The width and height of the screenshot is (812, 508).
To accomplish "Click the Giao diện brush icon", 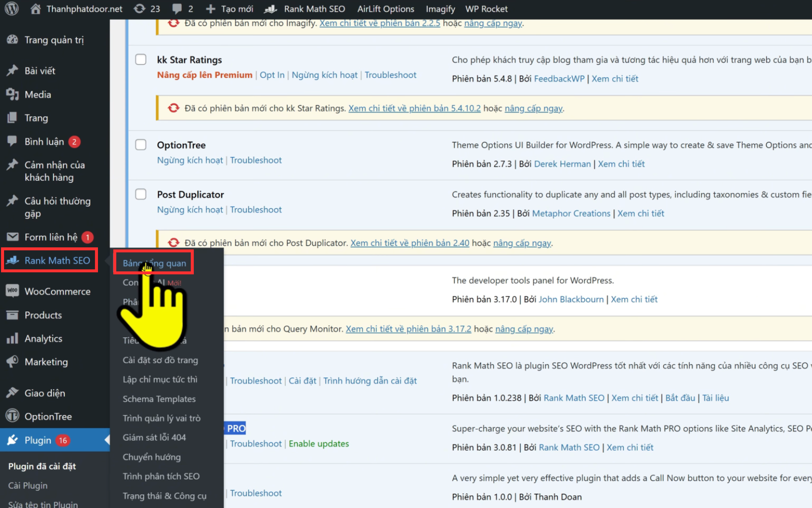I will coord(12,393).
